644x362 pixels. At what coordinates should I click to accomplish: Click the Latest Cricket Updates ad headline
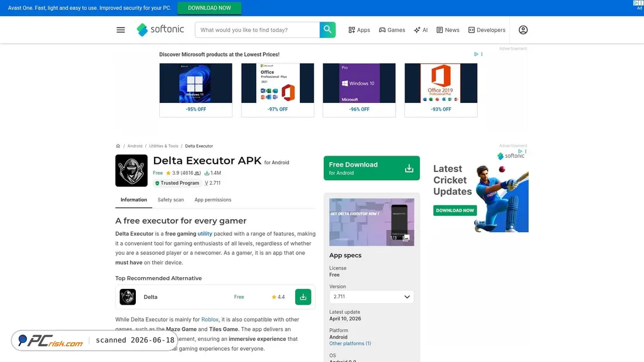pos(452,180)
